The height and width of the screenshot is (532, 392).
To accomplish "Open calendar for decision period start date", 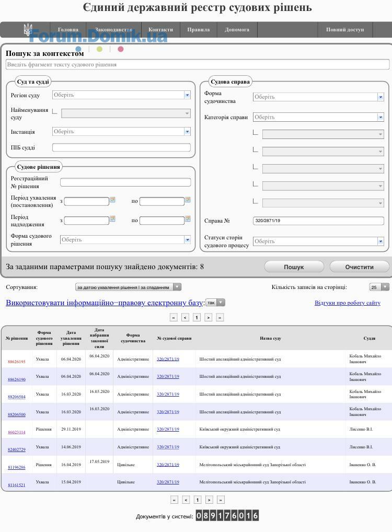I will [112, 200].
